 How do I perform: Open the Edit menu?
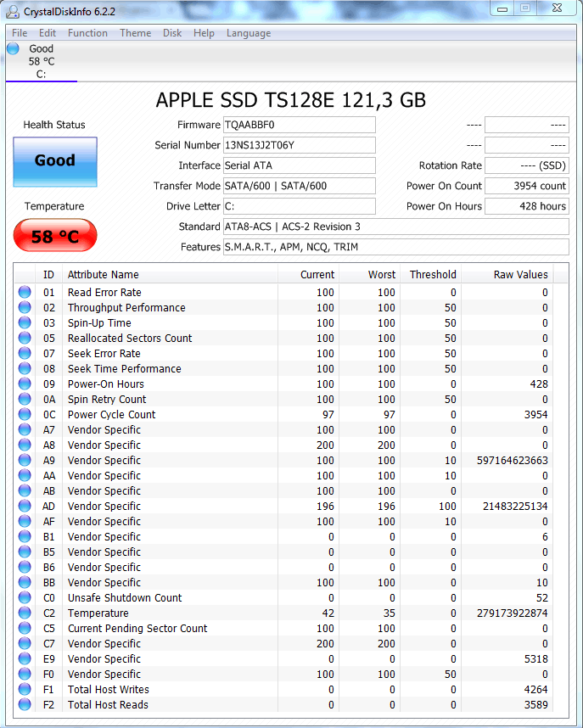48,33
